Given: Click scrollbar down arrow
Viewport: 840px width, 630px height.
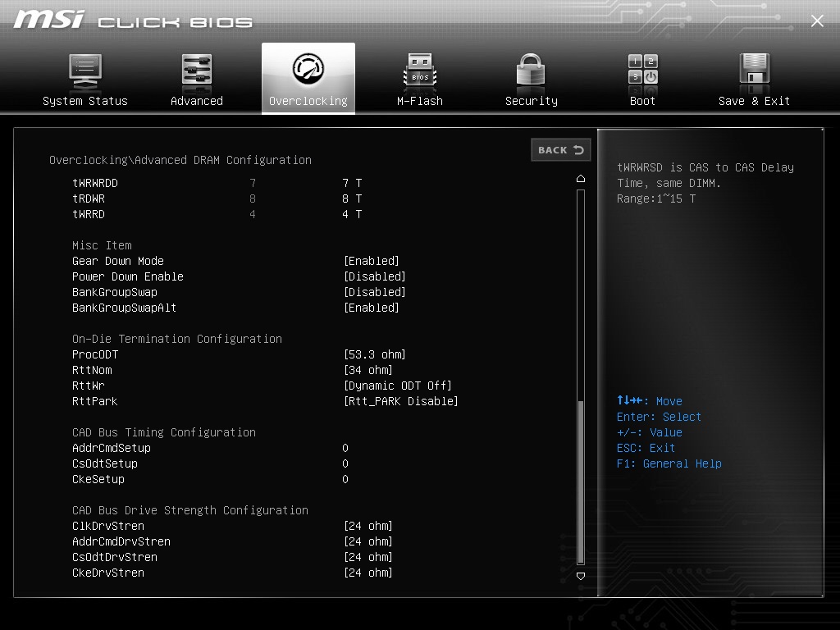Looking at the screenshot, I should 581,576.
